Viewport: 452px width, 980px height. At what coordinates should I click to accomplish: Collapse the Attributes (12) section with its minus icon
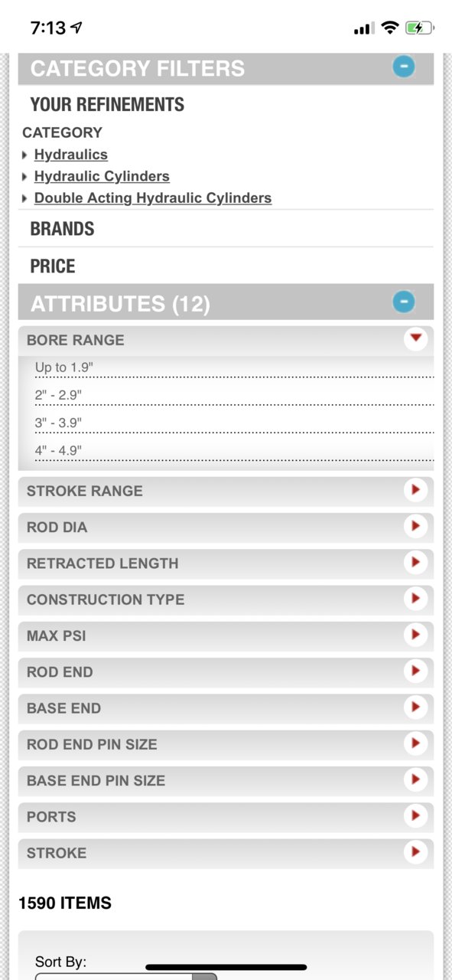(x=404, y=302)
